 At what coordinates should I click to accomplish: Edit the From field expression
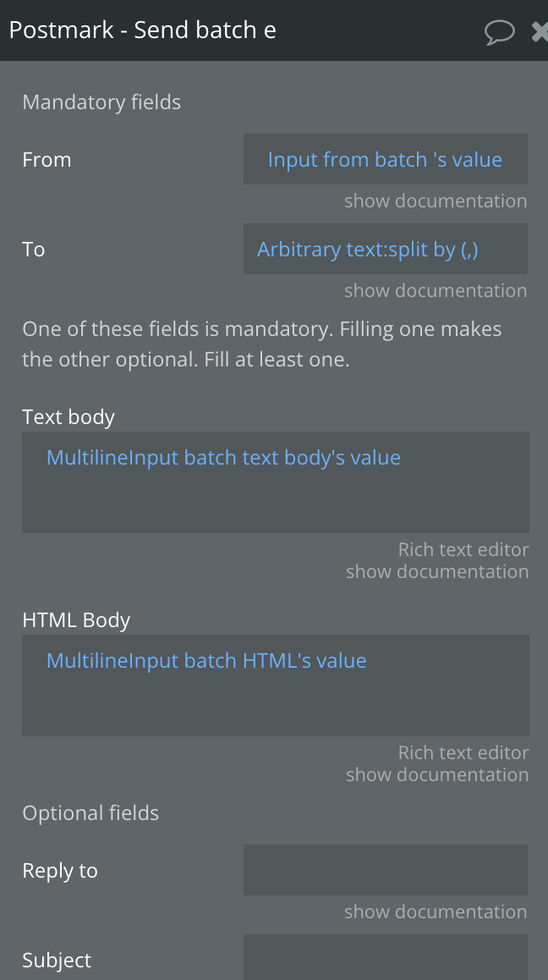coord(386,159)
